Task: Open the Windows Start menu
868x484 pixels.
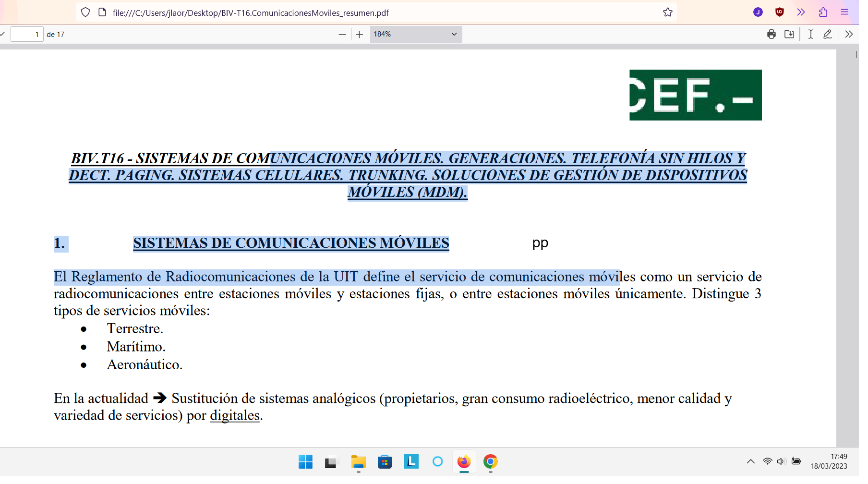Action: [x=305, y=462]
